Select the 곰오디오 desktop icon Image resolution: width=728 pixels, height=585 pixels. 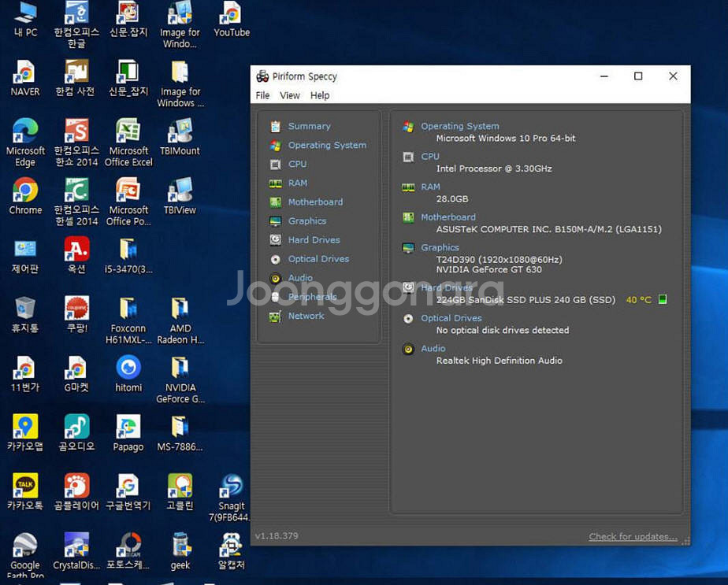point(76,433)
